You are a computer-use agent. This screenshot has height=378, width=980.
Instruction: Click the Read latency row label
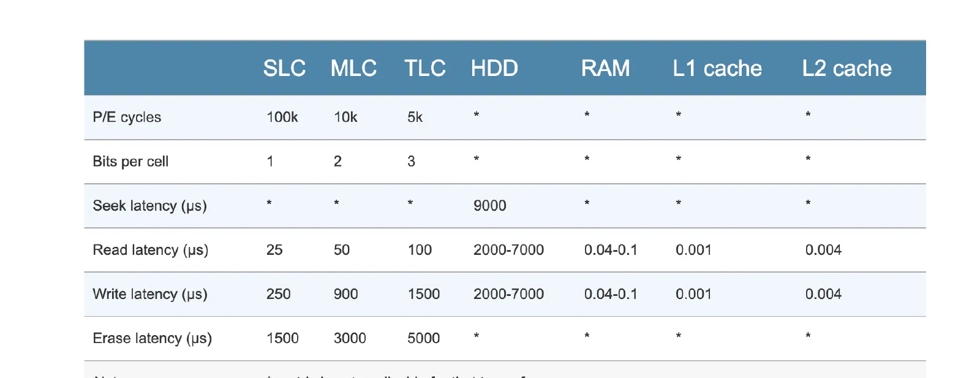pos(150,250)
